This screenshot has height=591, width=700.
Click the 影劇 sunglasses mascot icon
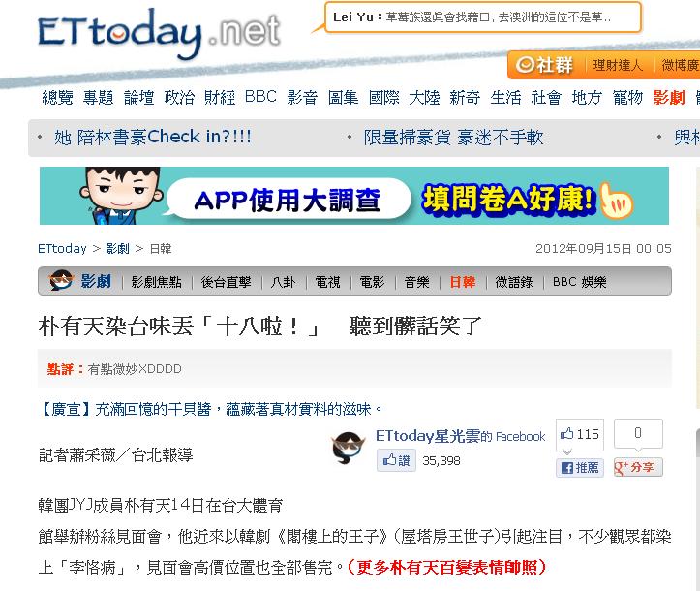(61, 281)
